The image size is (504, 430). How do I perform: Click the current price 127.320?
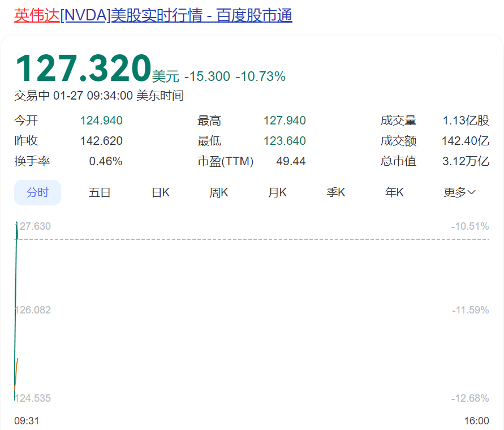click(83, 68)
